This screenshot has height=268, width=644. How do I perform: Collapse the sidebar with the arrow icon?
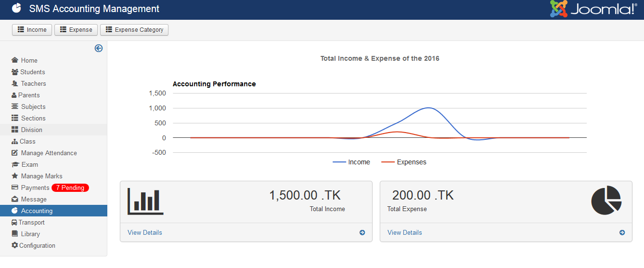(x=99, y=48)
